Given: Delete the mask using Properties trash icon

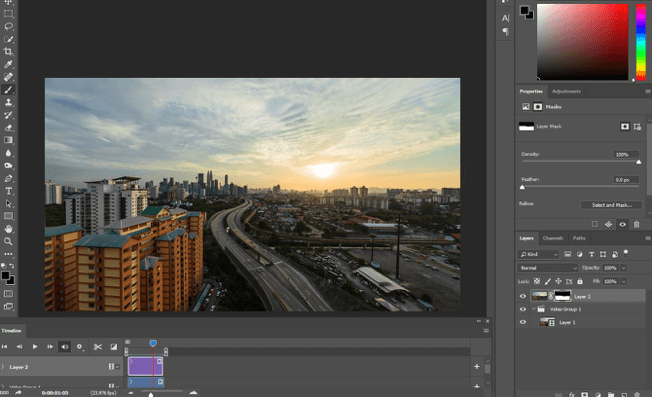Looking at the screenshot, I should coord(636,224).
